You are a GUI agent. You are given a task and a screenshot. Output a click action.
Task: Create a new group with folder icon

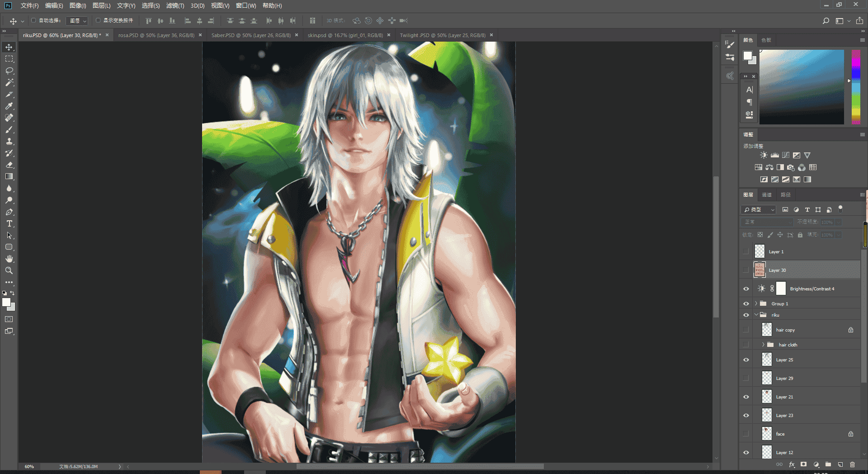(x=828, y=465)
